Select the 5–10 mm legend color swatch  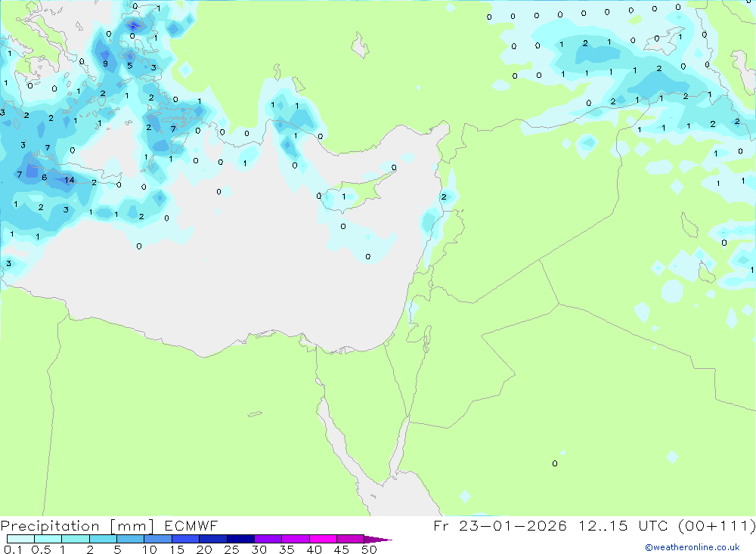pyautogui.click(x=130, y=539)
